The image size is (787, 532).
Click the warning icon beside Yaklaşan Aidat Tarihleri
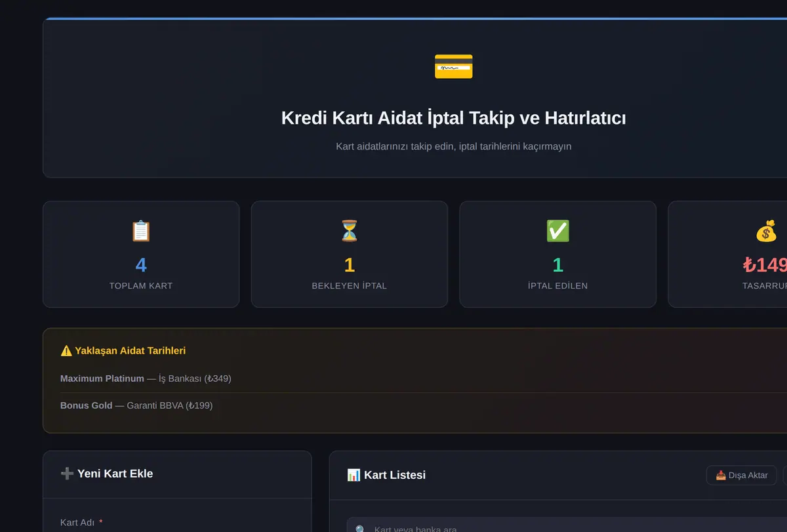66,351
